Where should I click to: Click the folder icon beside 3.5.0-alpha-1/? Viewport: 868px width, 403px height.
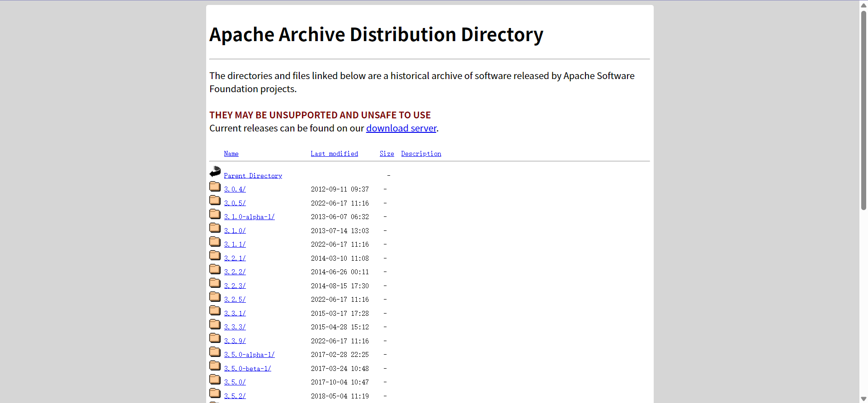click(215, 352)
